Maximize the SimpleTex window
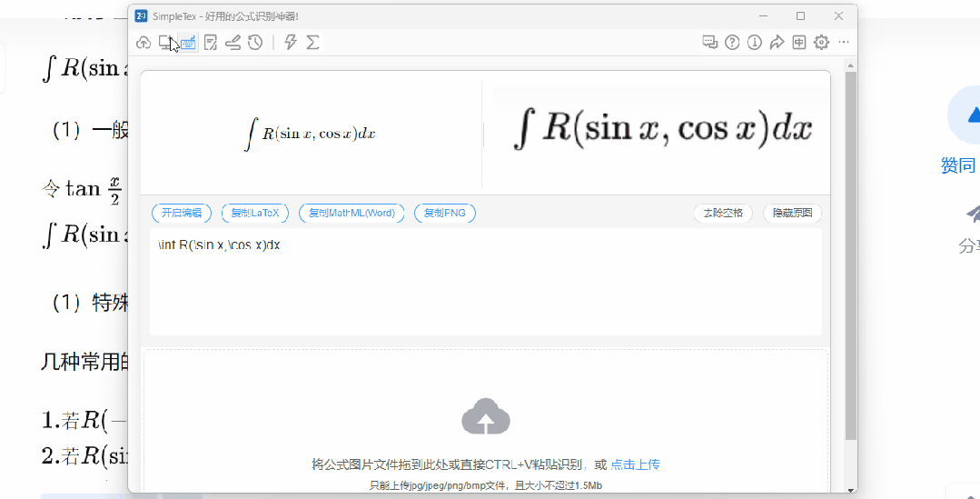Image resolution: width=980 pixels, height=499 pixels. (801, 15)
